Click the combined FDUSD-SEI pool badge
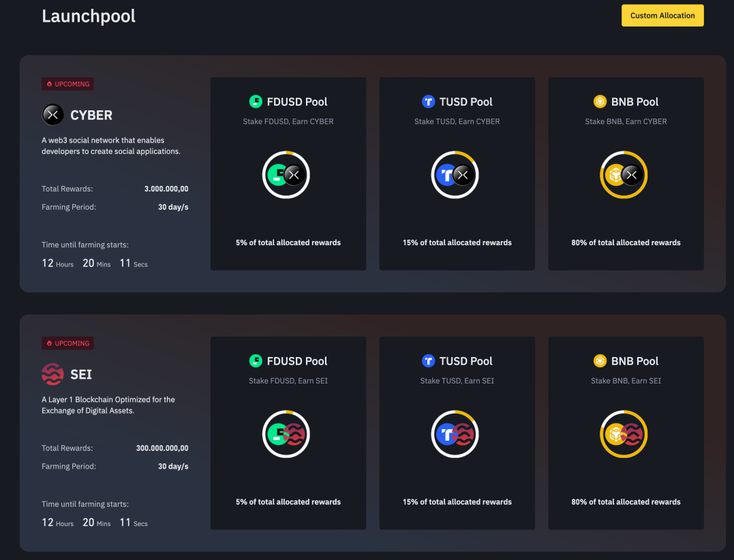This screenshot has height=560, width=734. (x=286, y=434)
